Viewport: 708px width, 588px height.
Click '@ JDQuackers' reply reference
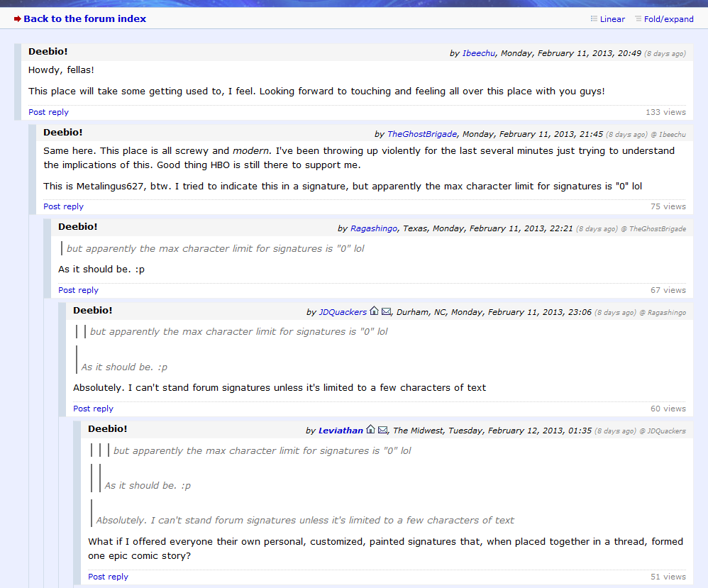(663, 431)
